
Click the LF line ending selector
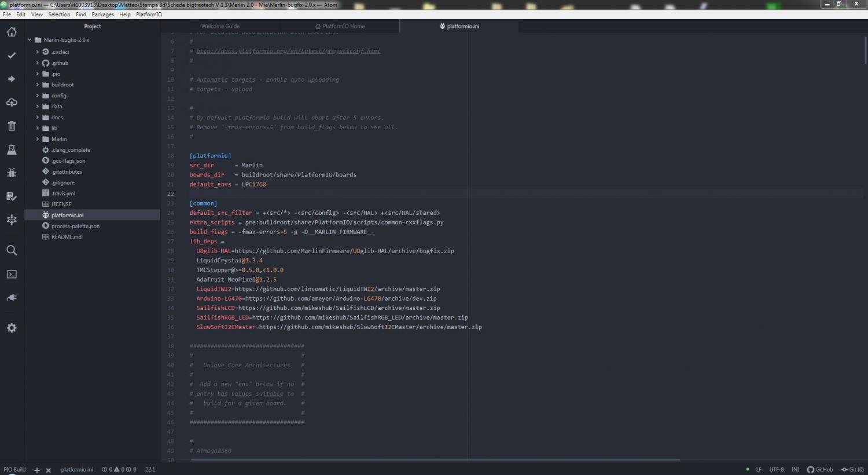[759, 469]
